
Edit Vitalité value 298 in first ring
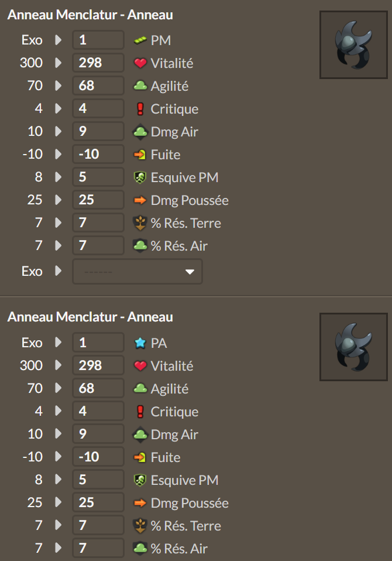point(98,63)
